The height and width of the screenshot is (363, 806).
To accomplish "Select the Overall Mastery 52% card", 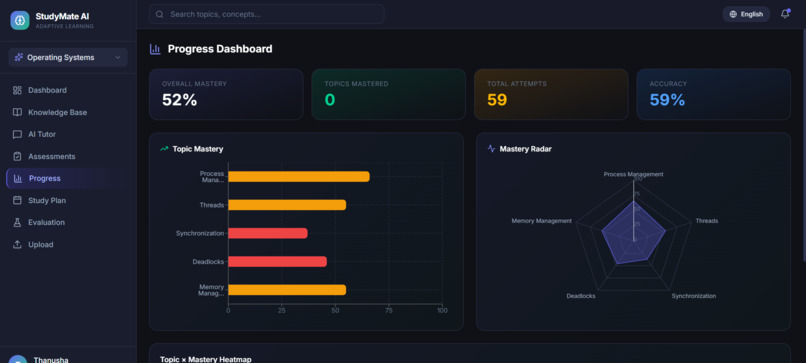I will 226,94.
